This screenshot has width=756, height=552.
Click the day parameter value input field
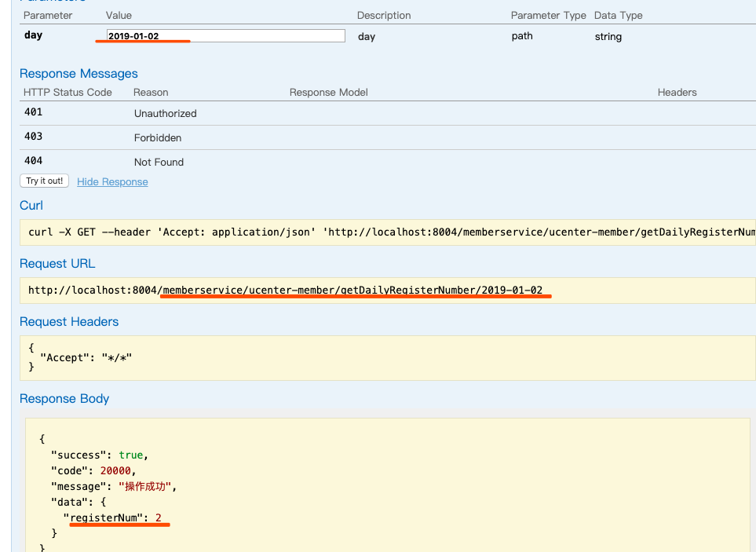tap(225, 36)
